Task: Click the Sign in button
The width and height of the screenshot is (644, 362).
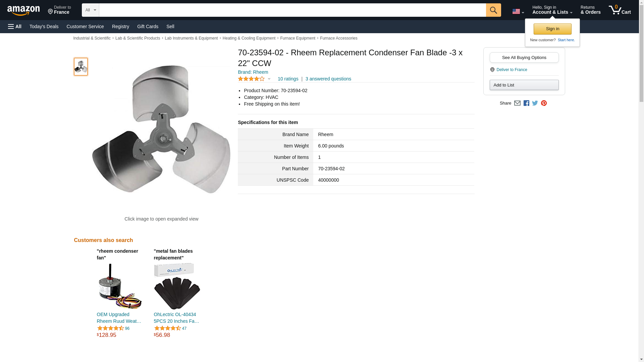Action: point(552,29)
